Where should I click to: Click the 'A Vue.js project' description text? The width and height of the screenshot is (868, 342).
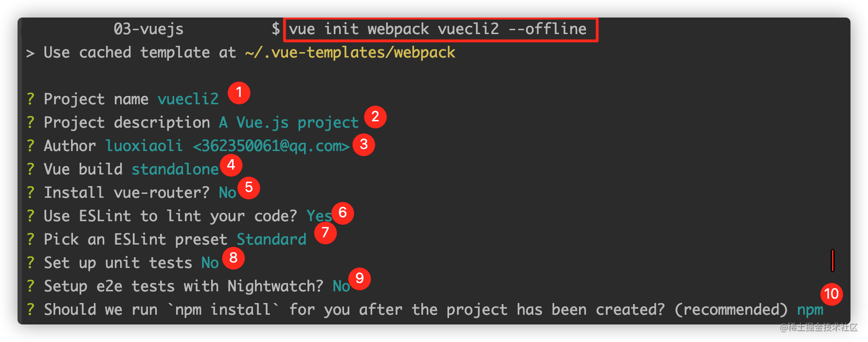point(289,122)
